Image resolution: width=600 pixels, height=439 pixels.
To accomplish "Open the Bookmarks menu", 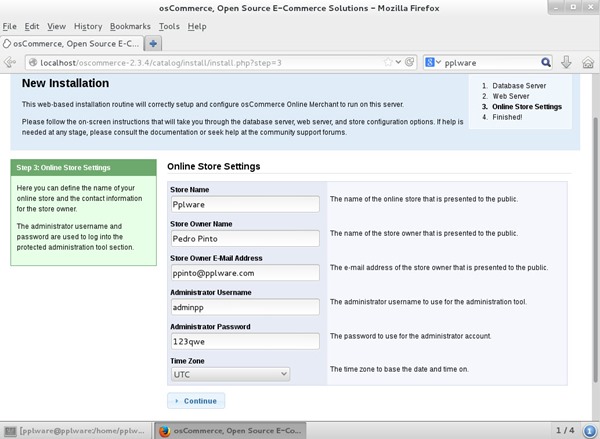I will tap(130, 26).
